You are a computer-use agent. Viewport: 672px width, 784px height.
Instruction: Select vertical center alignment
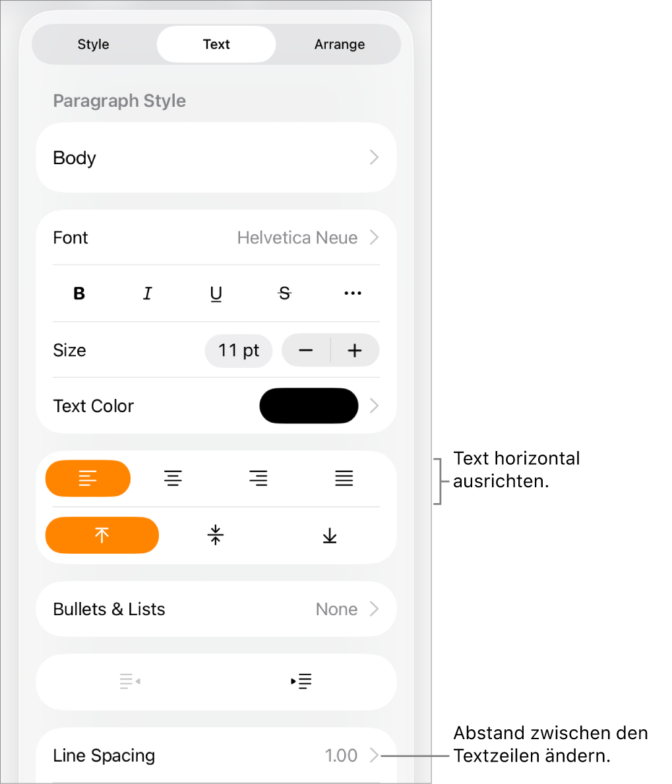(215, 535)
